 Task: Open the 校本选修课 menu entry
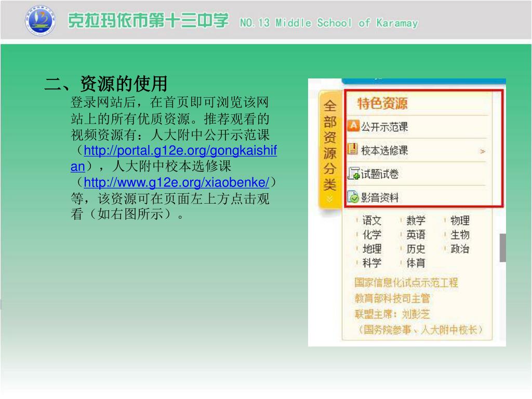click(x=384, y=150)
